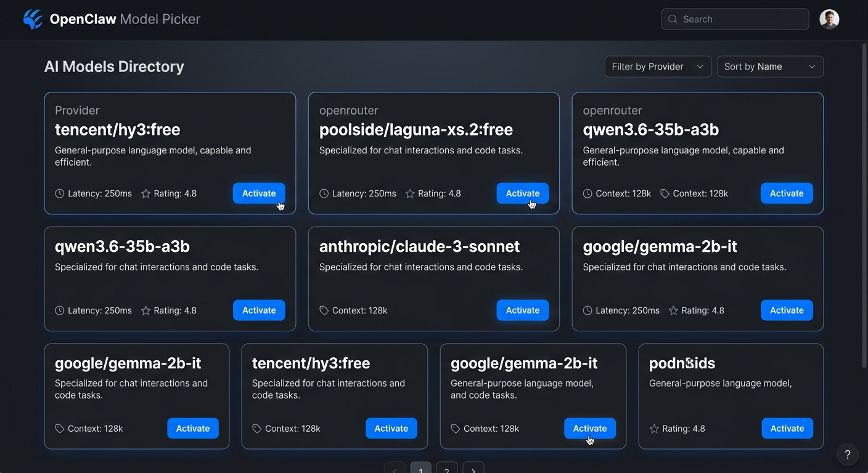Click the star icon on the Provider-labeled tencent/hy3:free card
This screenshot has height=473, width=868.
click(146, 193)
